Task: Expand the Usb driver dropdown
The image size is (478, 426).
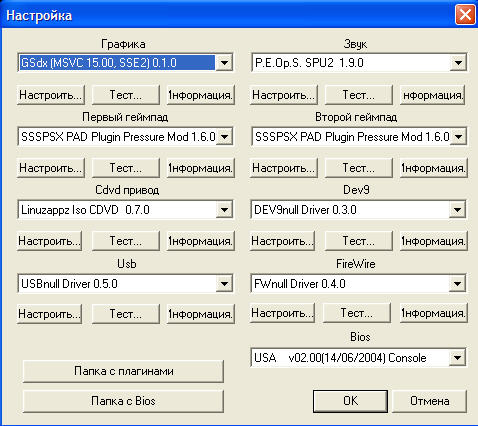Action: (x=224, y=284)
